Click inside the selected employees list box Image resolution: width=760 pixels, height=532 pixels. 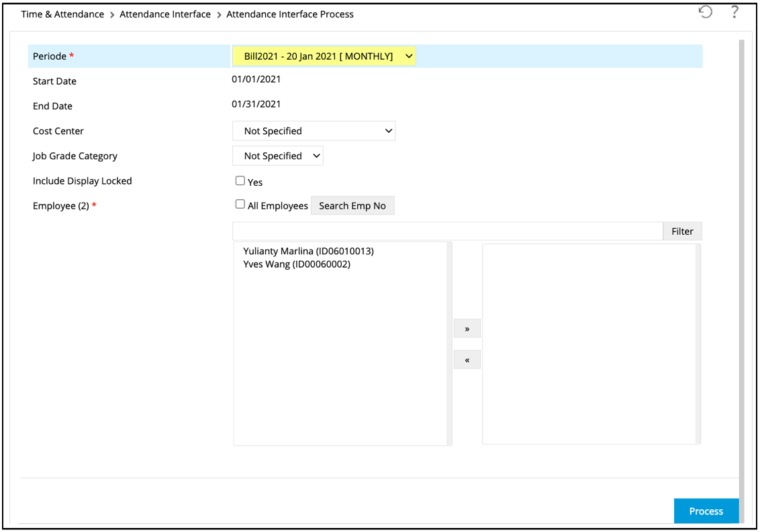589,343
